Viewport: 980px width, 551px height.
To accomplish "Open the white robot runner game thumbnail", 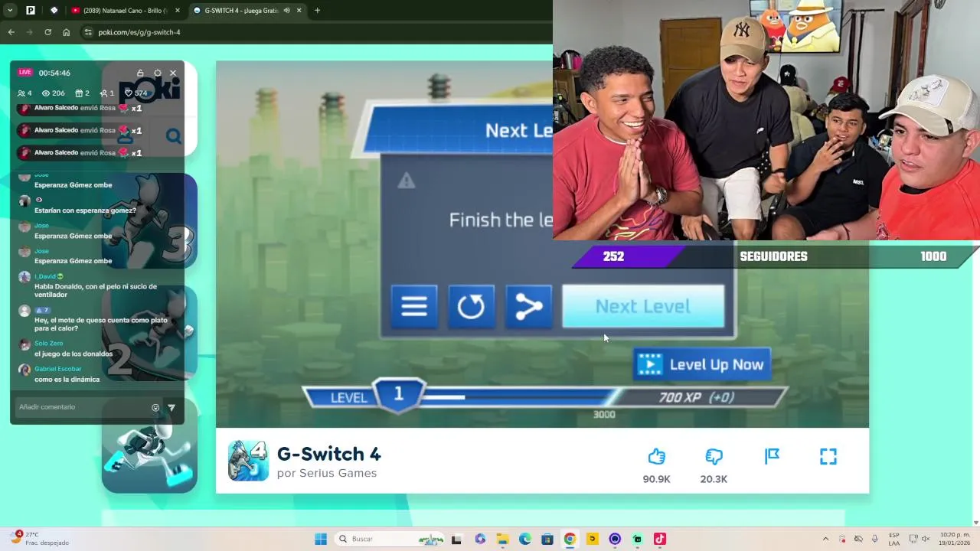I will pos(149,445).
